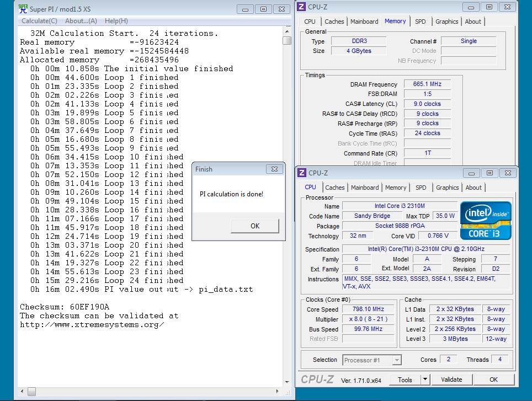Viewport: 532px width, 401px height.
Task: Click Super PI vertical scrollbar thumb
Action: (287, 40)
